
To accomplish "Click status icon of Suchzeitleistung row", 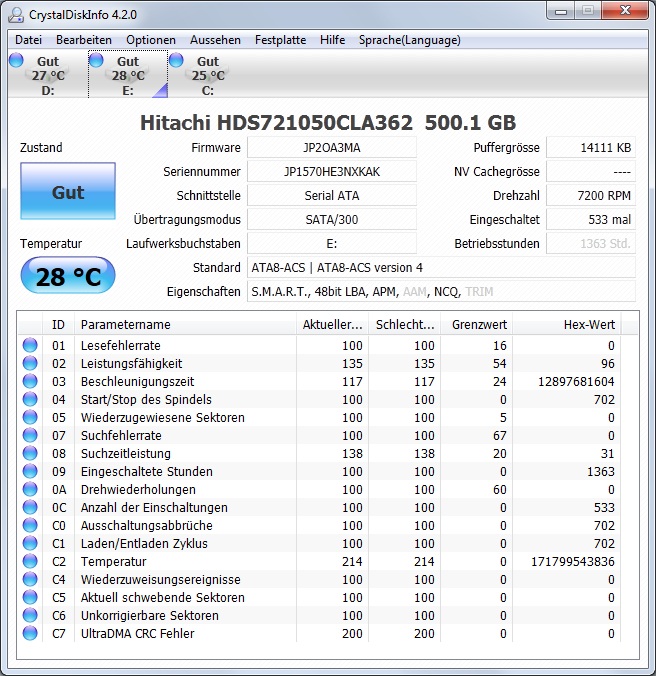I will point(30,454).
